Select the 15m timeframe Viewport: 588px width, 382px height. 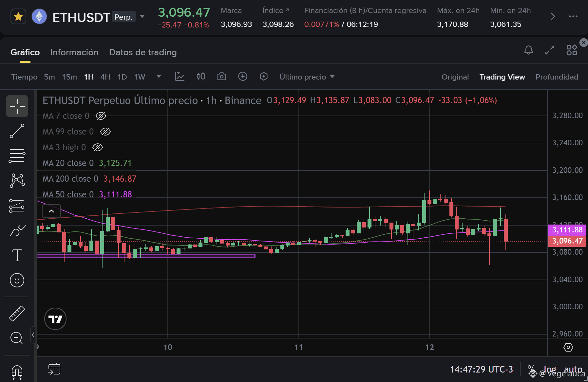click(x=69, y=77)
